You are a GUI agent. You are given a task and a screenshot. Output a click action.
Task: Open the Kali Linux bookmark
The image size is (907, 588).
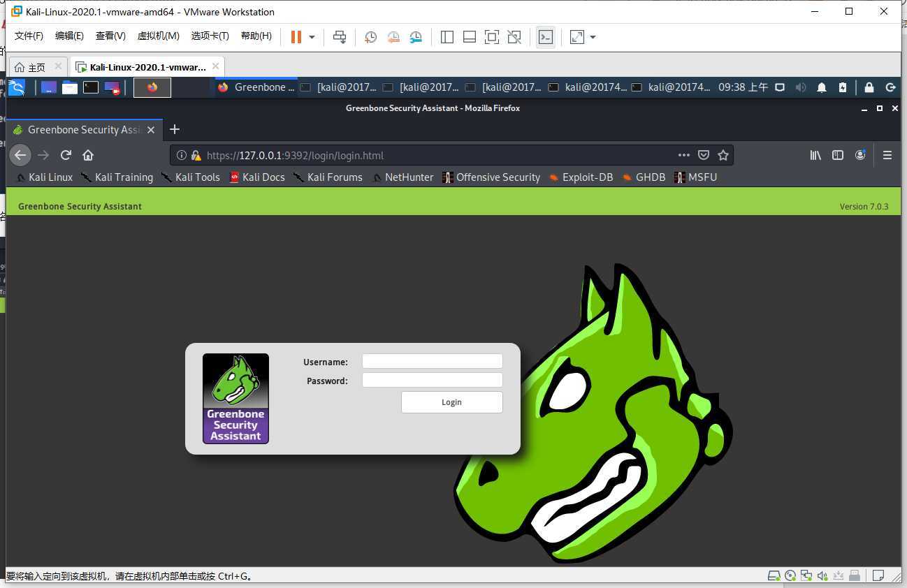45,177
